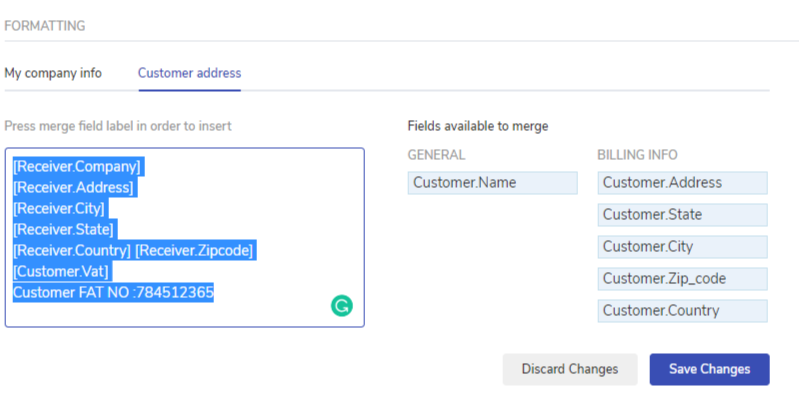This screenshot has width=799, height=405.
Task: Insert the Customer.Address merge field
Action: point(681,183)
